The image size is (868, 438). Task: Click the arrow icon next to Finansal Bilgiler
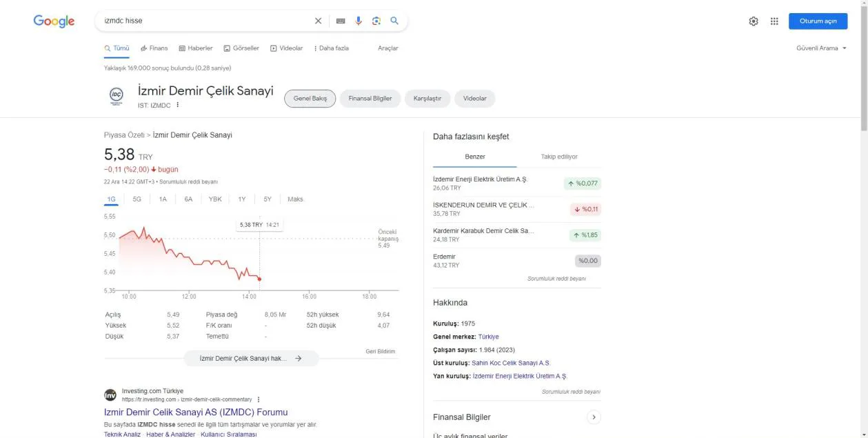pos(594,417)
